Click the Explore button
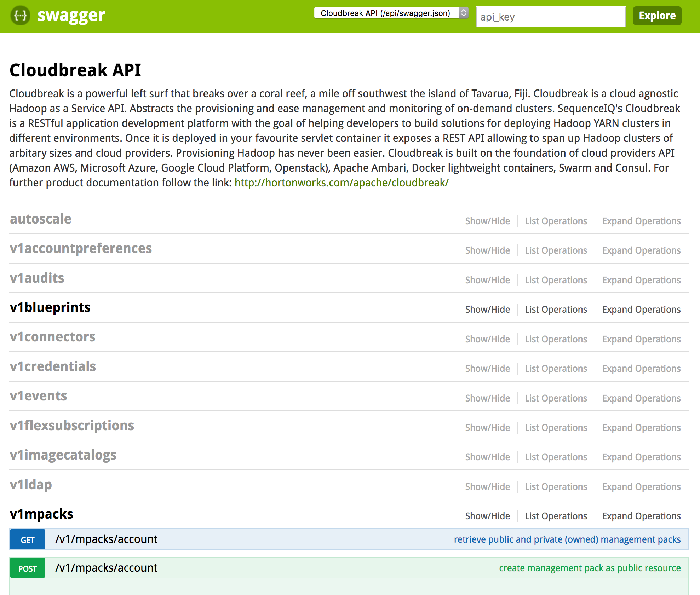The height and width of the screenshot is (595, 700). tap(657, 15)
